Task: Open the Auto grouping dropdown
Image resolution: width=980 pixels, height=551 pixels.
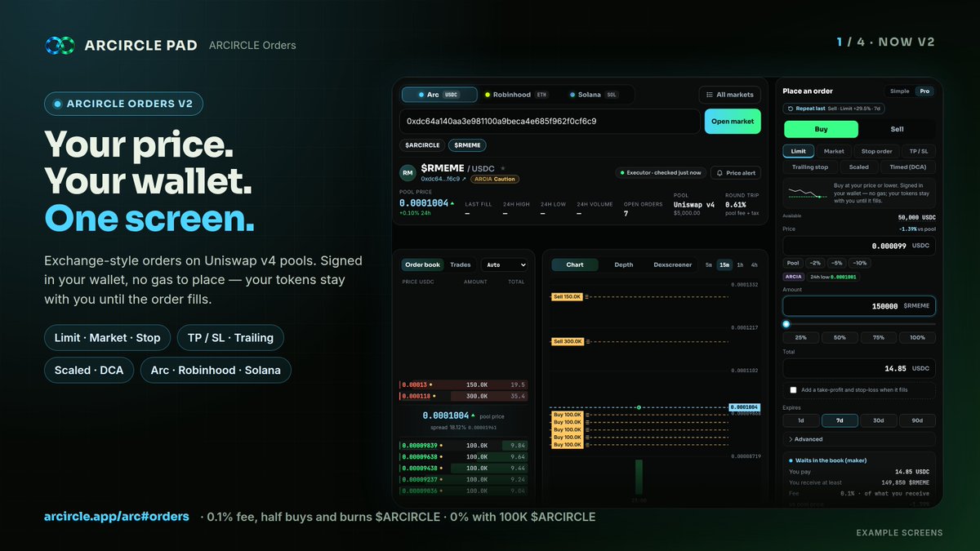Action: click(x=504, y=264)
